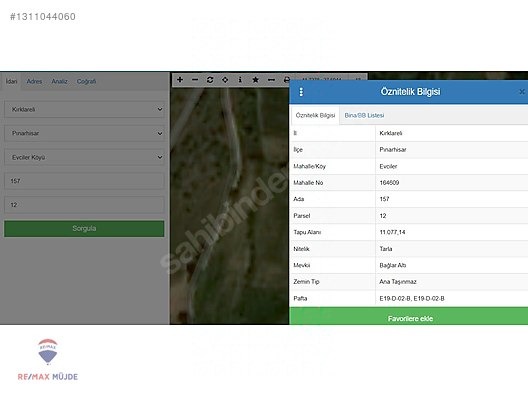This screenshot has height=396, width=528.
Task: Select the Mevkii value Bağlar Altı
Action: coord(393,265)
